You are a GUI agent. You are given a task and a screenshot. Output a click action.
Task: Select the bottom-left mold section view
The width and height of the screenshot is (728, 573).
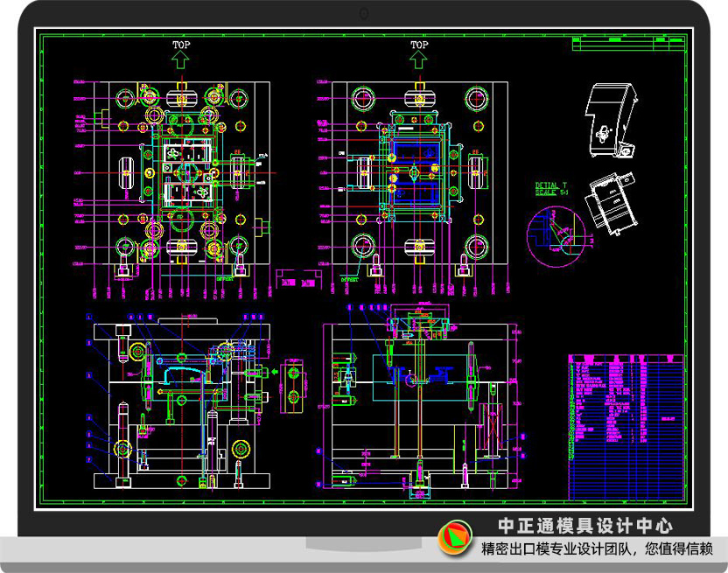pos(182,402)
